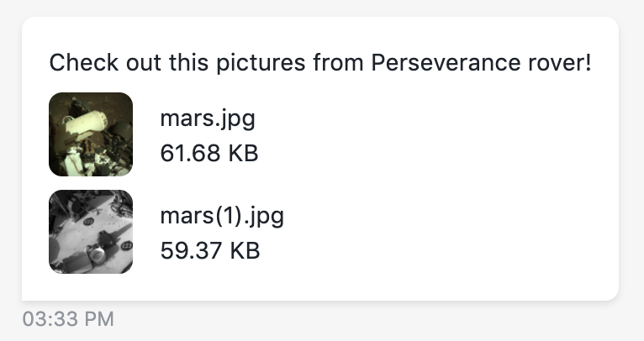Viewport: 644px width, 341px height.
Task: Click the word pictures in the message
Action: [261, 64]
